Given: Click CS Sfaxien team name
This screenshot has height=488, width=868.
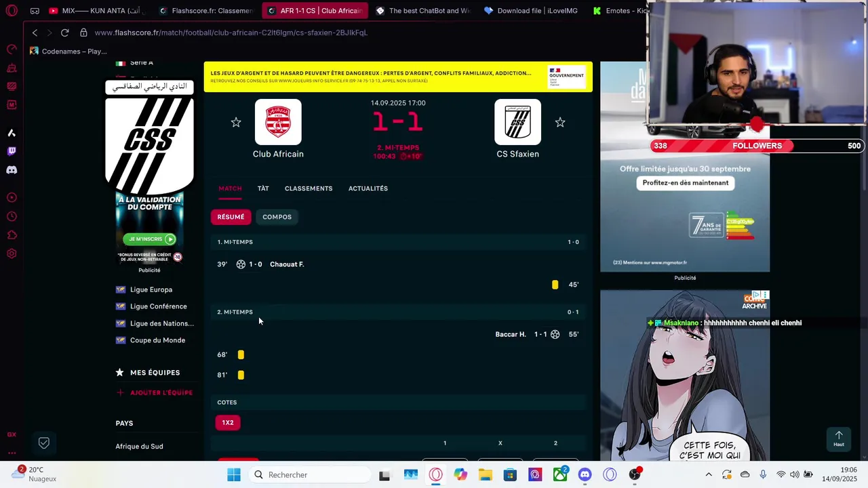Looking at the screenshot, I should [x=517, y=154].
